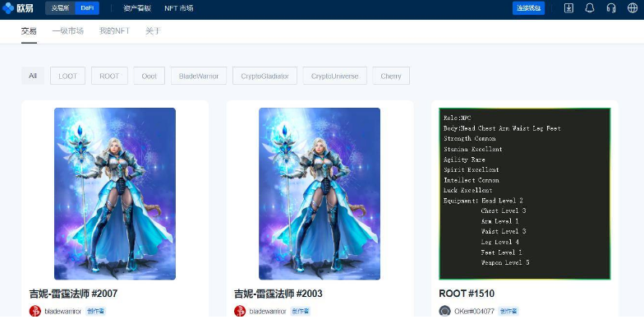Filter by ROOT collection

coord(110,76)
